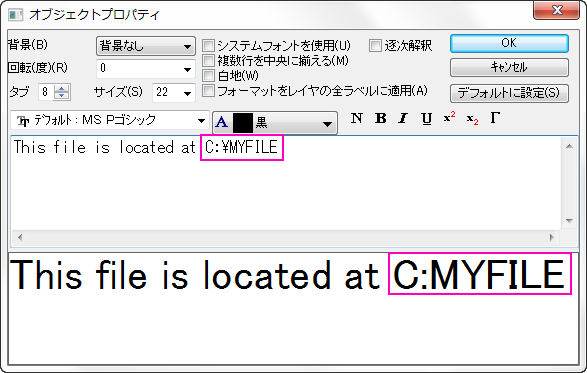The image size is (587, 373).
Task: Click inside the タブ value field
Action: pyautogui.click(x=46, y=92)
